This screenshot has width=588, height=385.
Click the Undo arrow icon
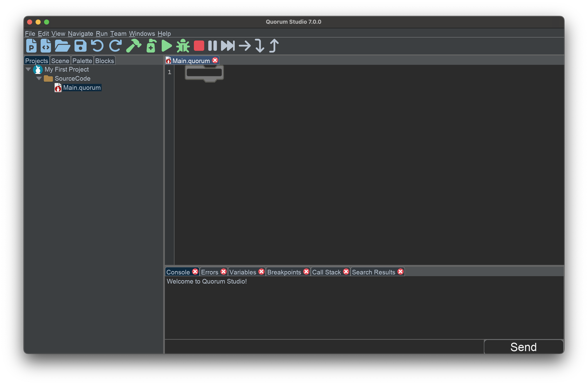[97, 46]
